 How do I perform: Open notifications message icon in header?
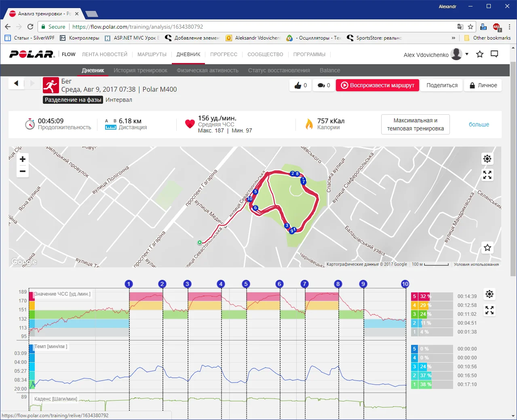coord(494,54)
